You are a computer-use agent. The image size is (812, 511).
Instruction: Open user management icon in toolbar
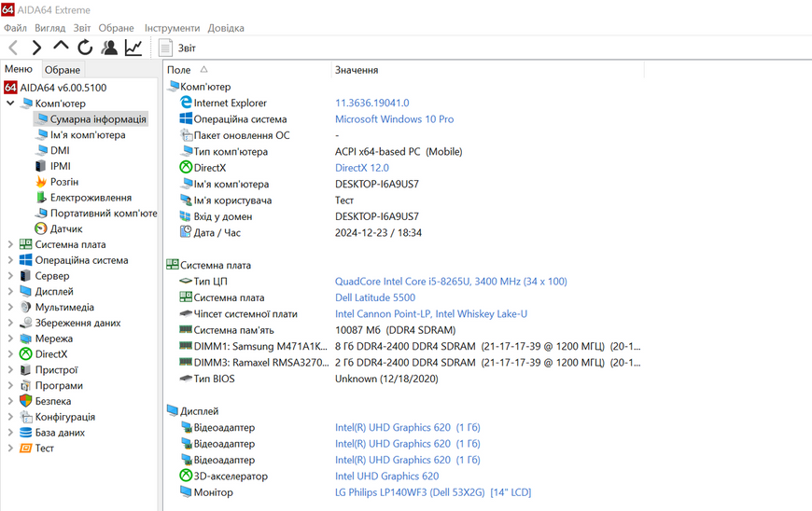coord(109,48)
